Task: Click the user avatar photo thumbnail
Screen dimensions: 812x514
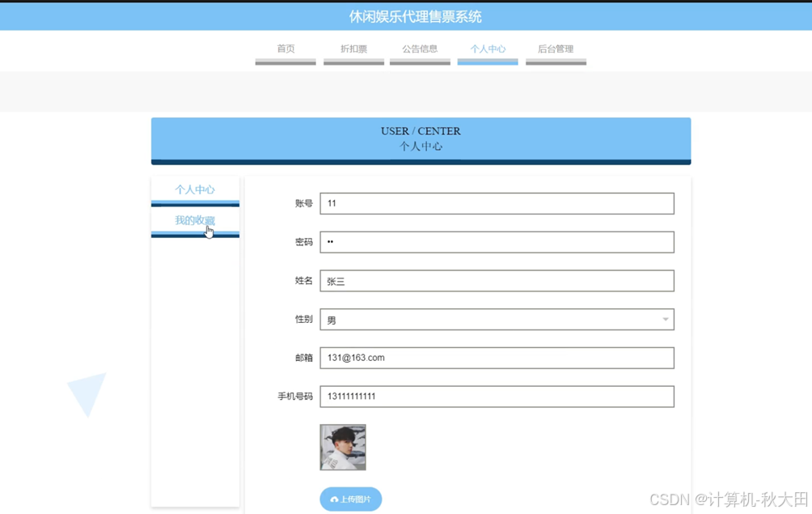Action: [343, 447]
